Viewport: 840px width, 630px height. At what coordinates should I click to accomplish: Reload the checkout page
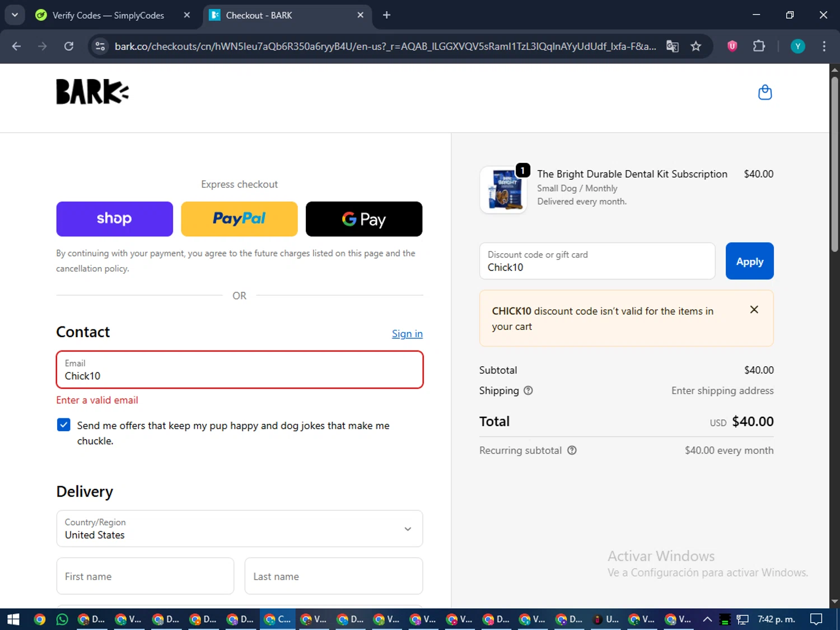click(69, 46)
